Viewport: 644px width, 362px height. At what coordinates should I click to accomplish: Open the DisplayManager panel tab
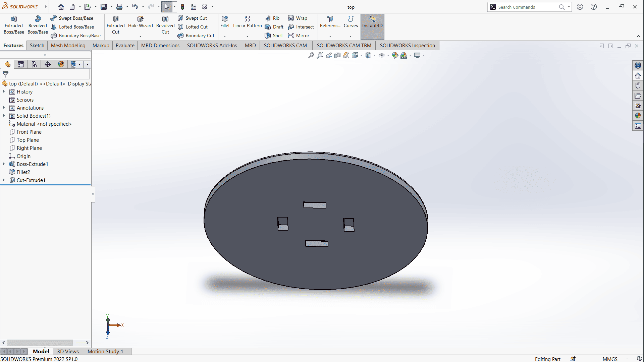[61, 64]
